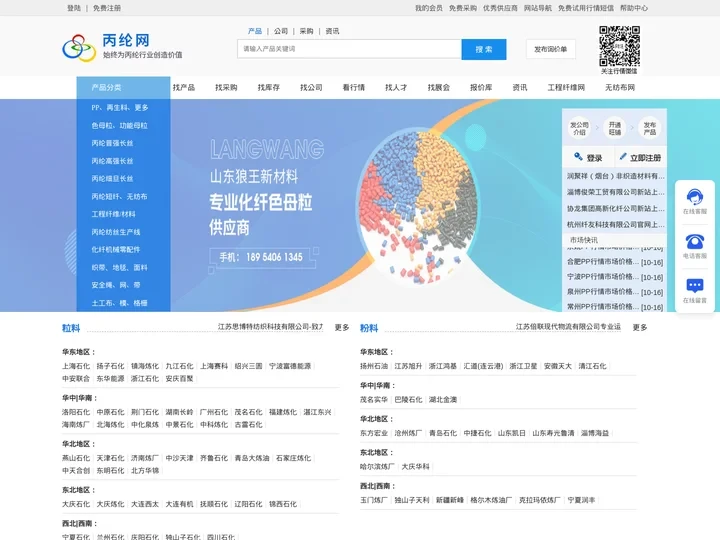Expand the 色母粒、功能母粒 category
Screen dimensions: 720x540
tap(119, 125)
